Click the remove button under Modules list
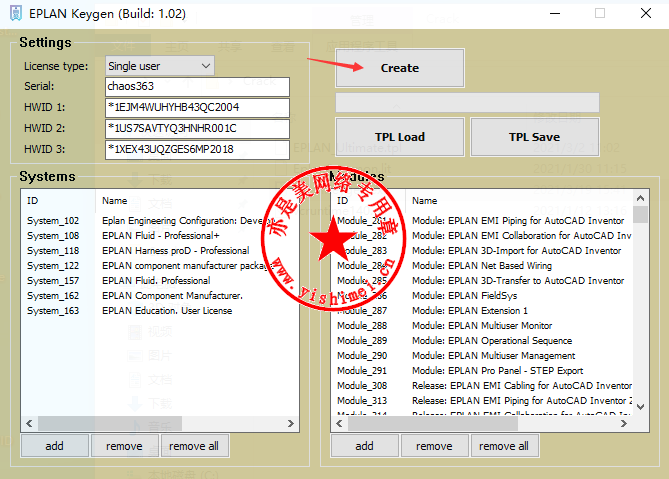 click(x=434, y=446)
